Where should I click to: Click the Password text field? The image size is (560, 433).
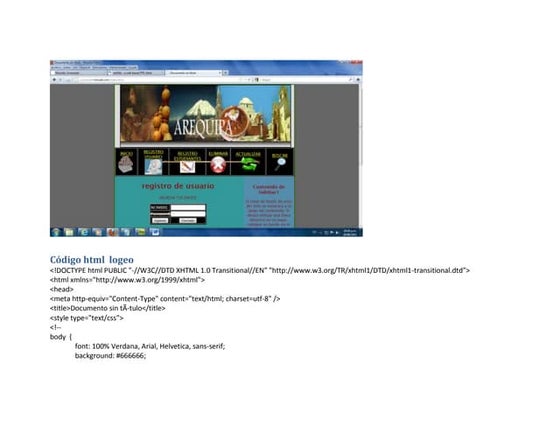tap(188, 214)
